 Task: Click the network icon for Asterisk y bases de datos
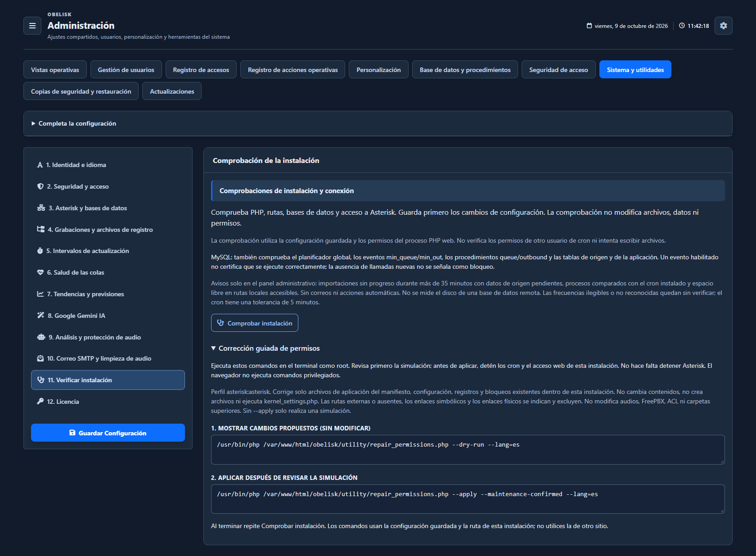pos(41,208)
